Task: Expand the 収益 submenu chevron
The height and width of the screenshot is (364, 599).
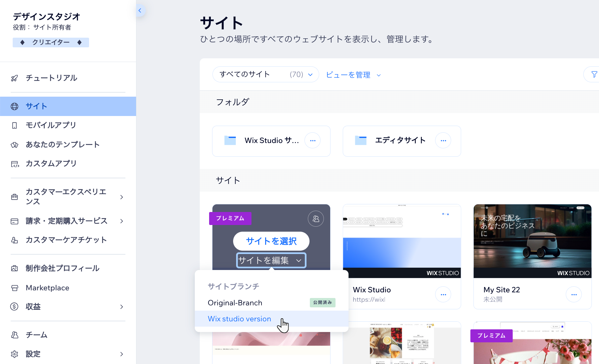Action: [122, 307]
